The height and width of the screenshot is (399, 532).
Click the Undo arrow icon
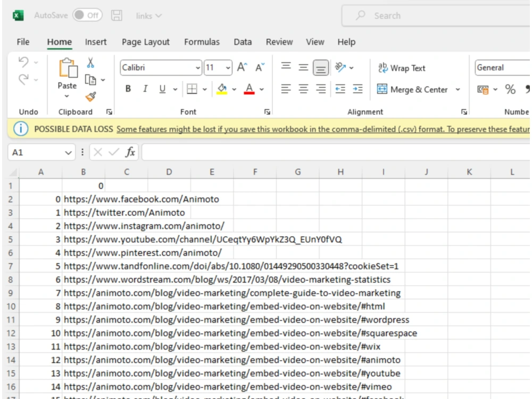click(x=23, y=62)
